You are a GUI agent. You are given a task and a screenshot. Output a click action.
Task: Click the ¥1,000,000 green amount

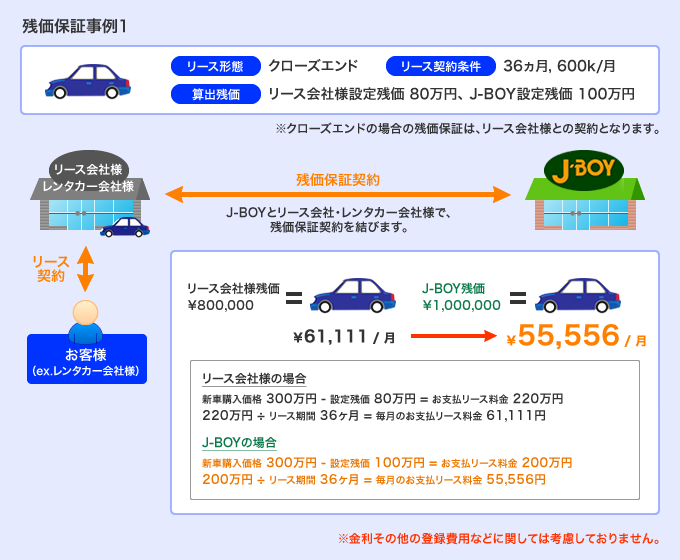tap(462, 305)
